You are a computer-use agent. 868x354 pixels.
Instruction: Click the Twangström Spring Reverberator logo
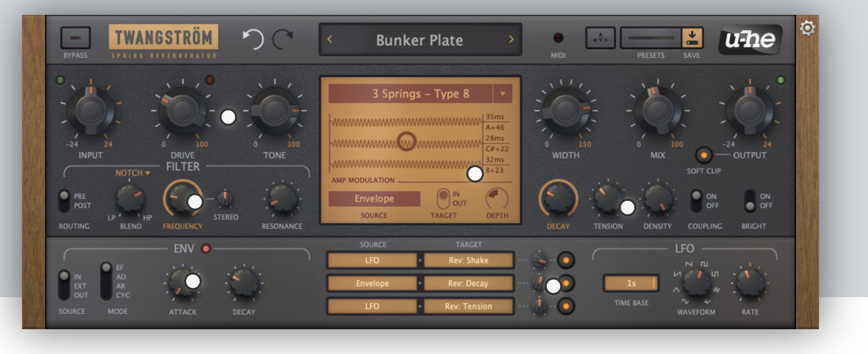pos(163,41)
